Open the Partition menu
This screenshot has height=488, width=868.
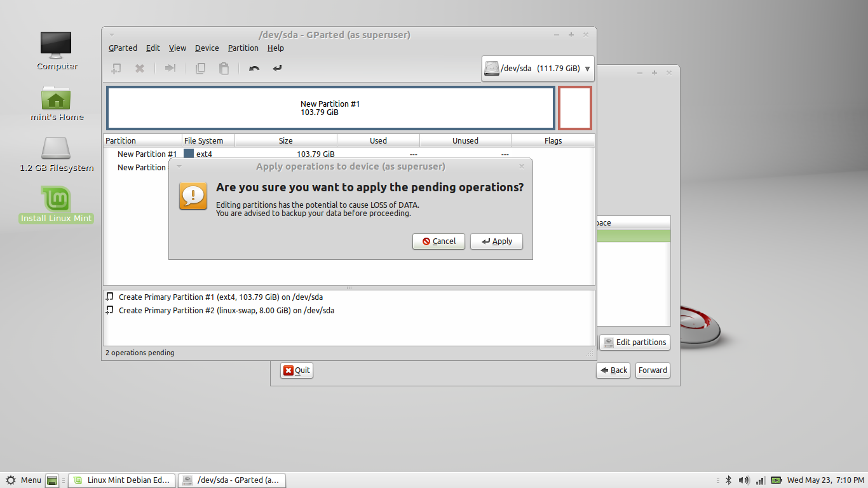[243, 48]
